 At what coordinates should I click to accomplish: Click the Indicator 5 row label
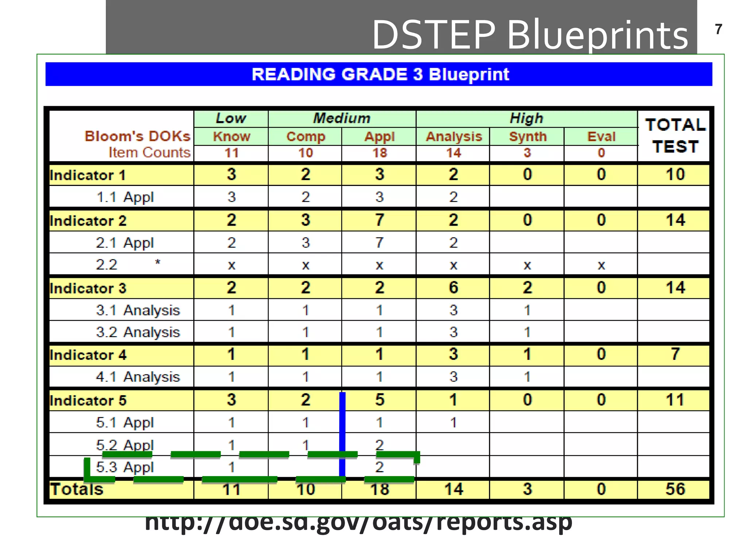[88, 401]
